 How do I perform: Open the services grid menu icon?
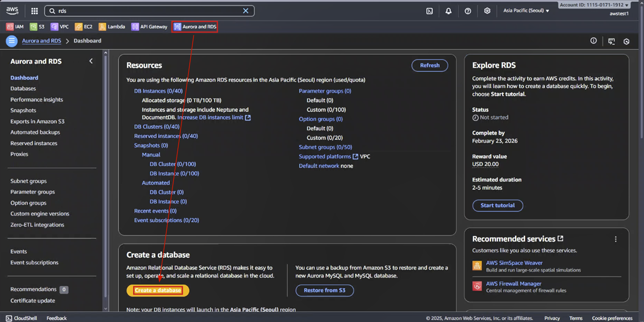pos(34,11)
